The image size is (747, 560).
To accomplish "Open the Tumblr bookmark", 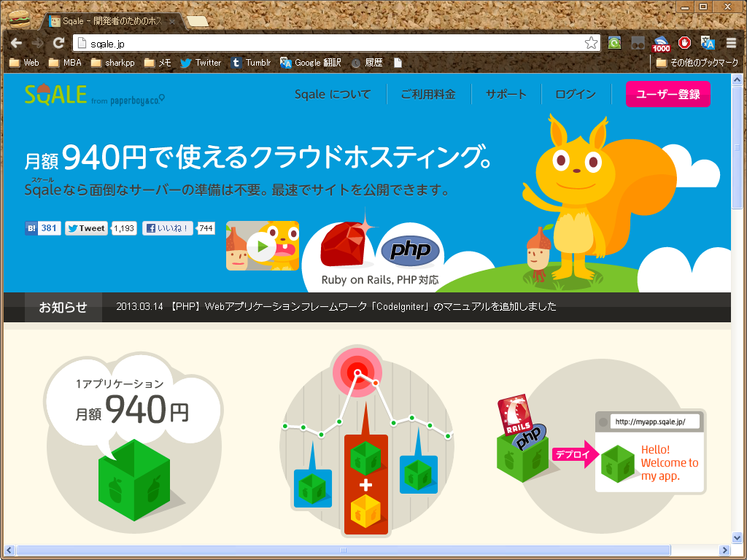I will click(251, 63).
